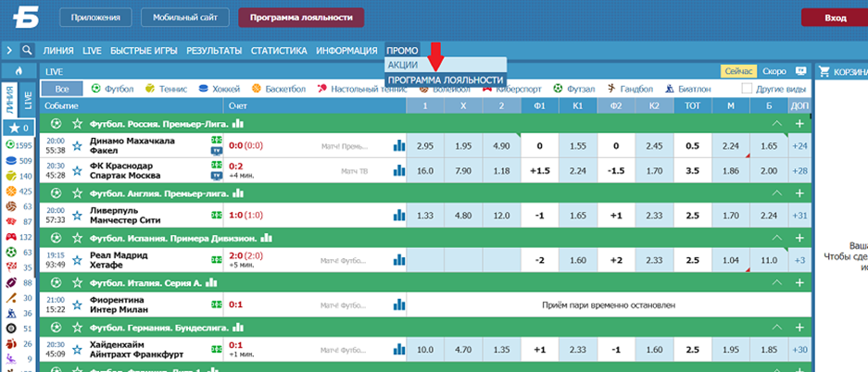868x372 pixels.
Task: Collapse the Россия Премьер-Лига section
Action: pyautogui.click(x=777, y=123)
